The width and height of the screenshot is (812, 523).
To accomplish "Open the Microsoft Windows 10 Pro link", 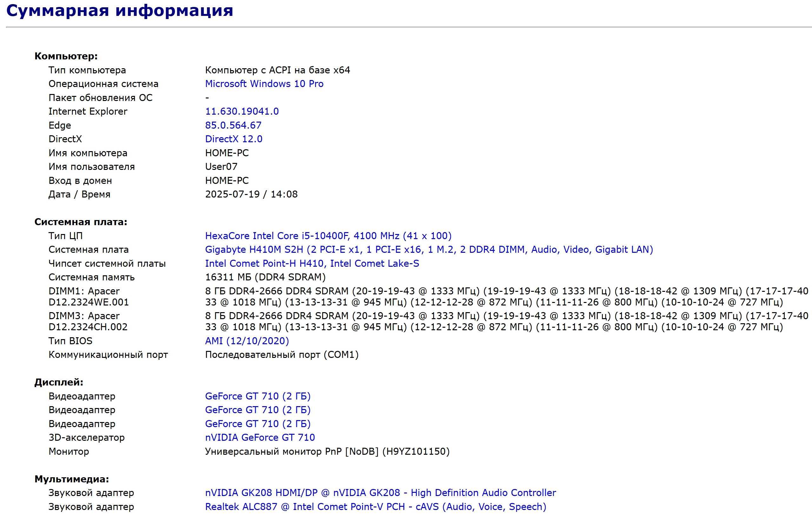I will (x=264, y=84).
